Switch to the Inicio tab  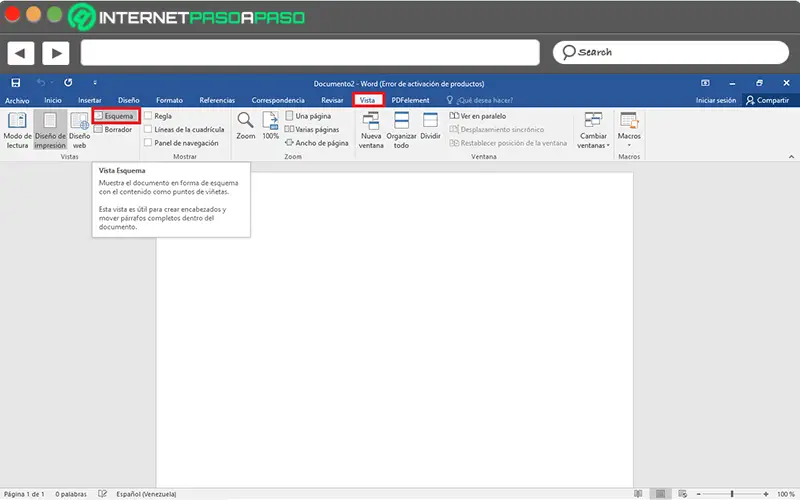[x=53, y=101]
